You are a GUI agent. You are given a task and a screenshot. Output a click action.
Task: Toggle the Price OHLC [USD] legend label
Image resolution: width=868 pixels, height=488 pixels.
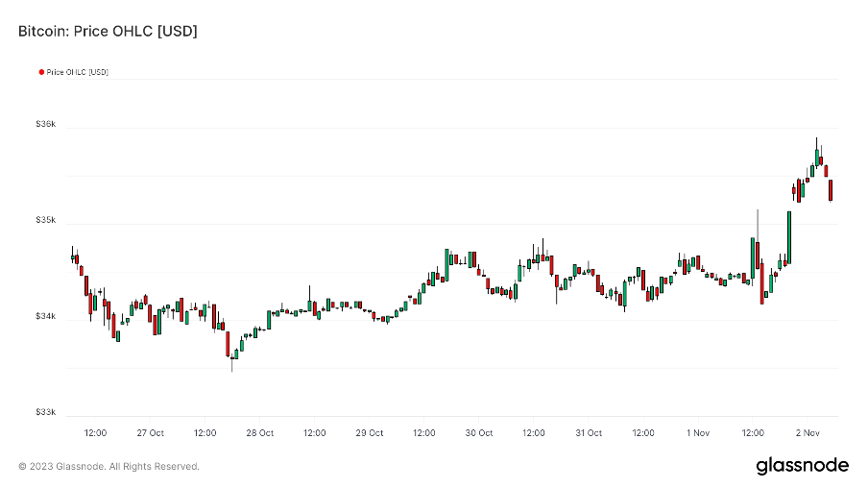click(78, 72)
